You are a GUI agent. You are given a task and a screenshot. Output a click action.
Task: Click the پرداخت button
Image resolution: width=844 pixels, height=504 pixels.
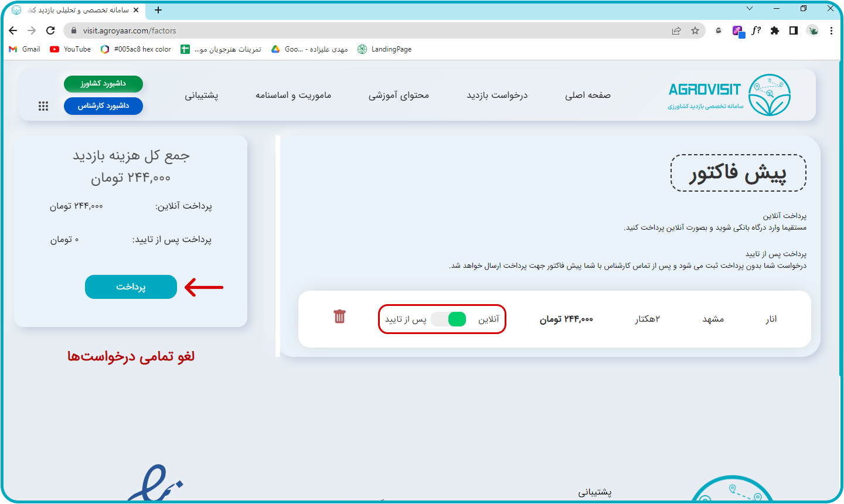point(131,287)
